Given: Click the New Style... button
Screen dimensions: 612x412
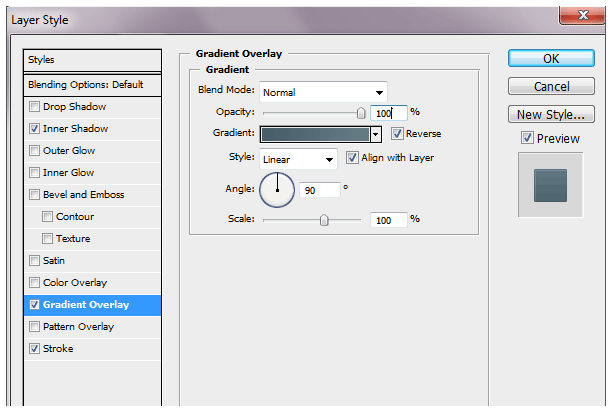Looking at the screenshot, I should [x=551, y=114].
